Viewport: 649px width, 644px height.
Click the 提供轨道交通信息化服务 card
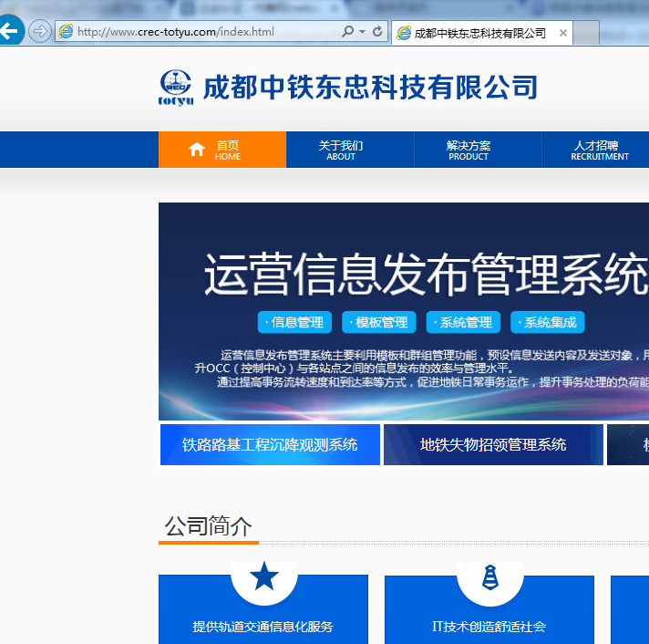point(263,609)
